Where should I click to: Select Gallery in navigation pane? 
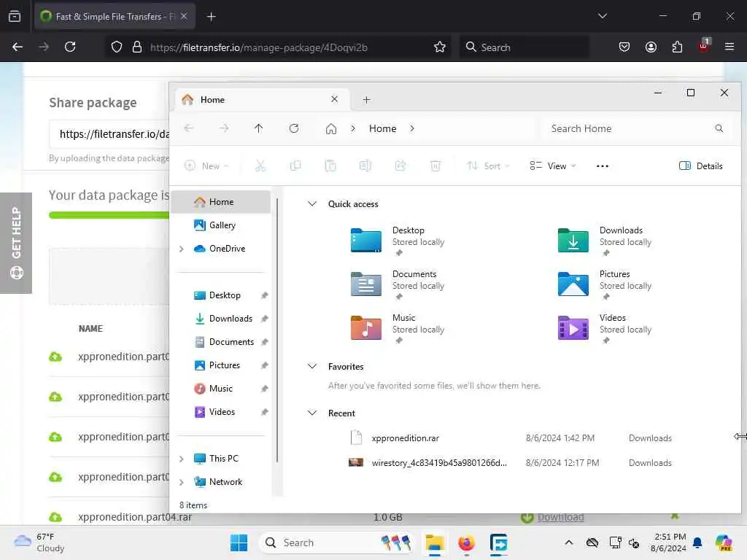220,225
